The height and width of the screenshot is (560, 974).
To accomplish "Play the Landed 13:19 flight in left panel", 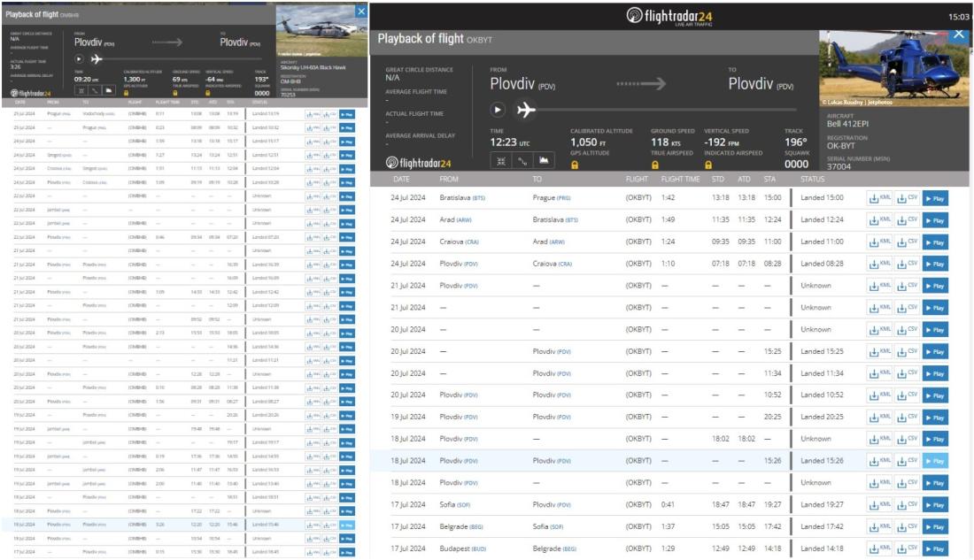I will [347, 114].
